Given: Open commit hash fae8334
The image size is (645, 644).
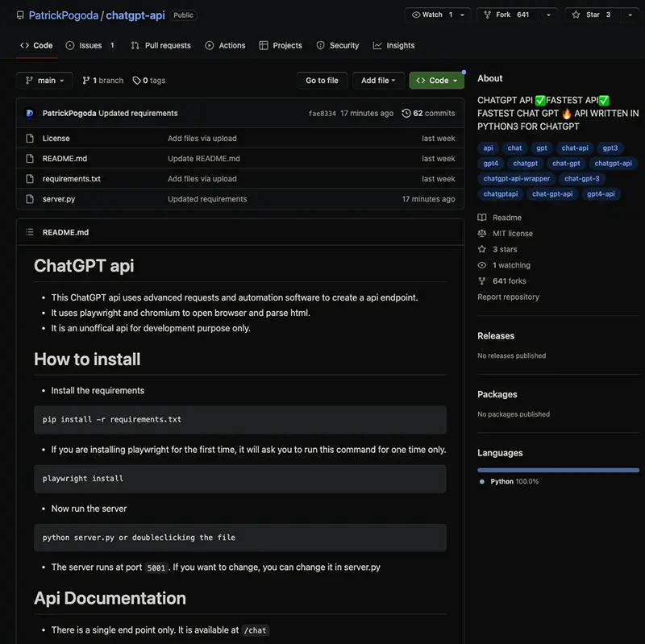Looking at the screenshot, I should click(x=322, y=114).
